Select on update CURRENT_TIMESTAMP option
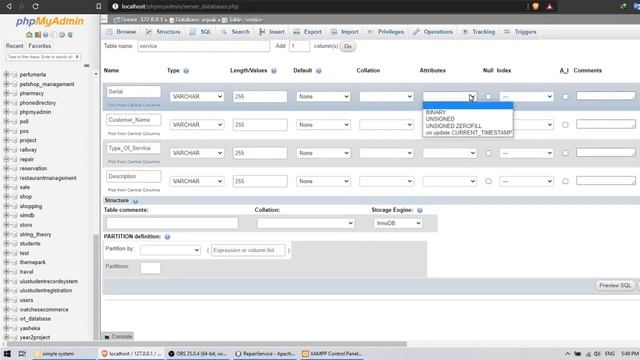The width and height of the screenshot is (640, 360). click(x=468, y=133)
